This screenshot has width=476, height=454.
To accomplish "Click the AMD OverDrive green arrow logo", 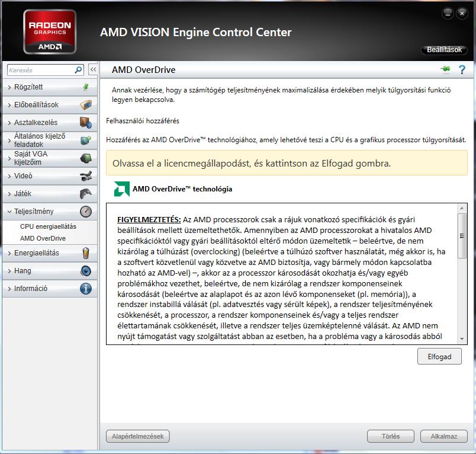I will pos(122,188).
